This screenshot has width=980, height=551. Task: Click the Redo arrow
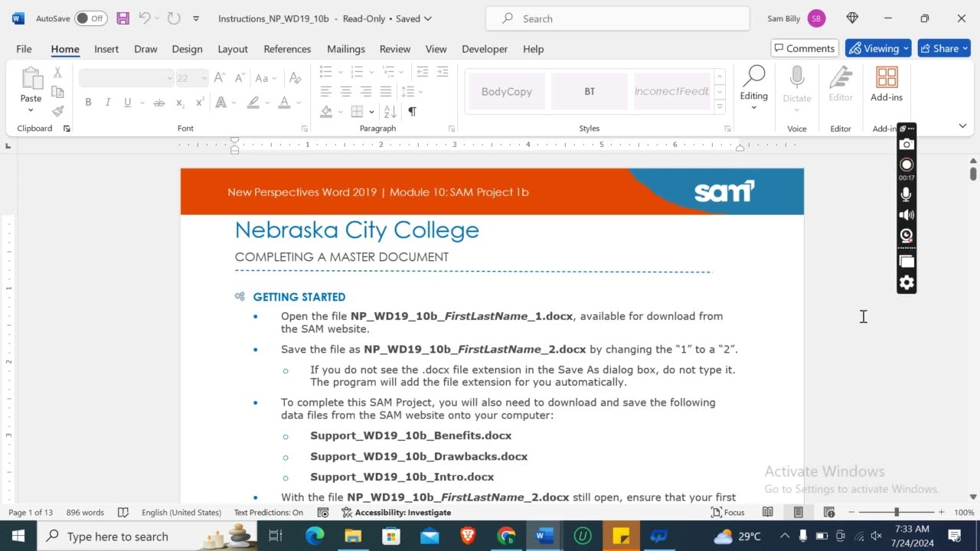pos(174,18)
